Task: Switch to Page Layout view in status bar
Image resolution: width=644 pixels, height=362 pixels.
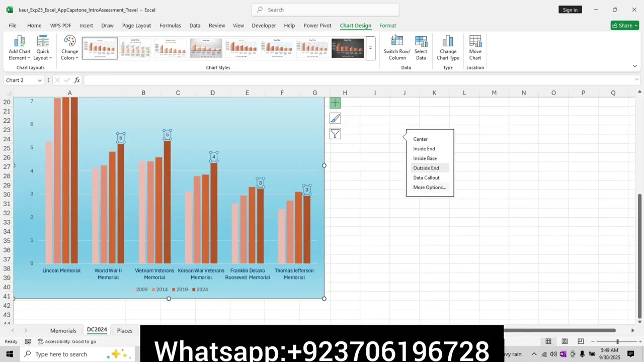Action: coord(565,341)
